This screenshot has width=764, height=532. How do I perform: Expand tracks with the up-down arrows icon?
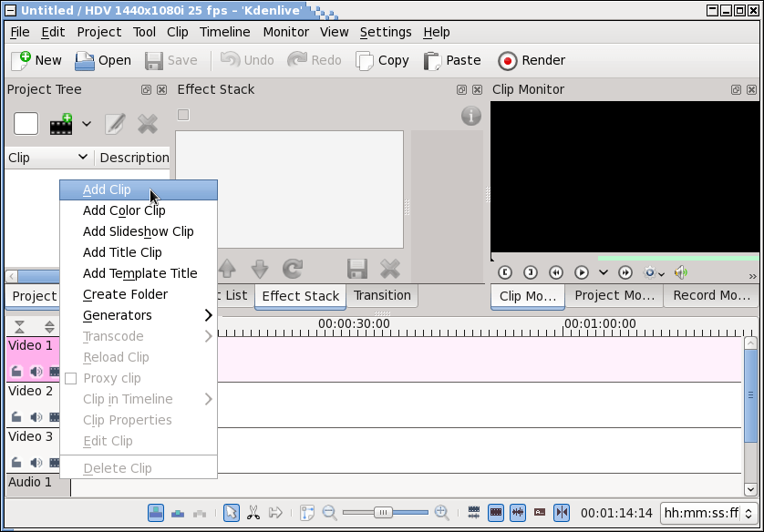click(49, 326)
